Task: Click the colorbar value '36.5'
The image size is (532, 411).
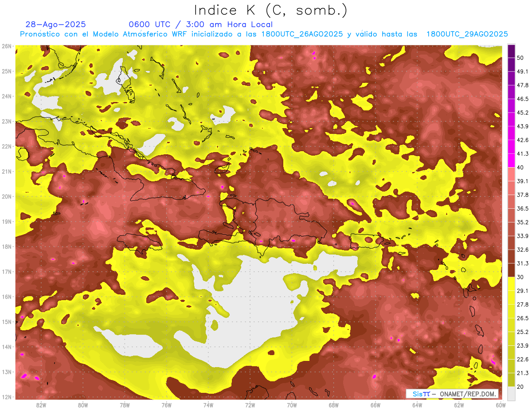Action: pyautogui.click(x=522, y=208)
